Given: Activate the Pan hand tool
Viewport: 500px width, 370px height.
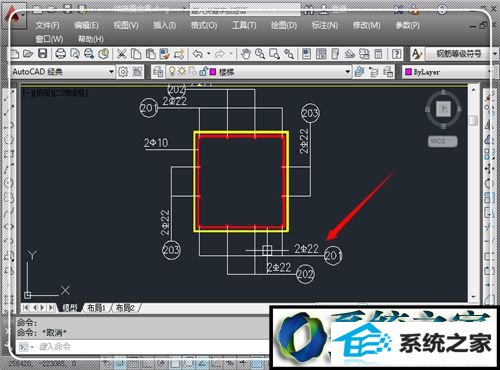Looking at the screenshot, I should point(245,54).
